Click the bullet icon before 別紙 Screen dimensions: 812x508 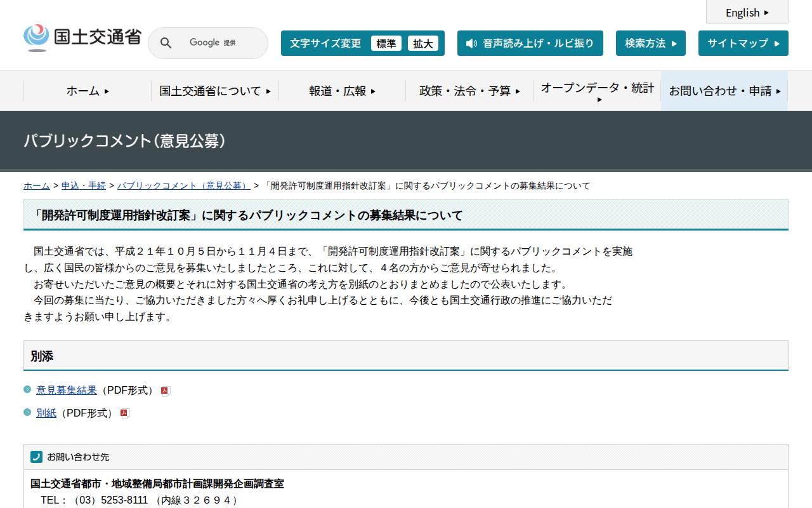(x=27, y=412)
